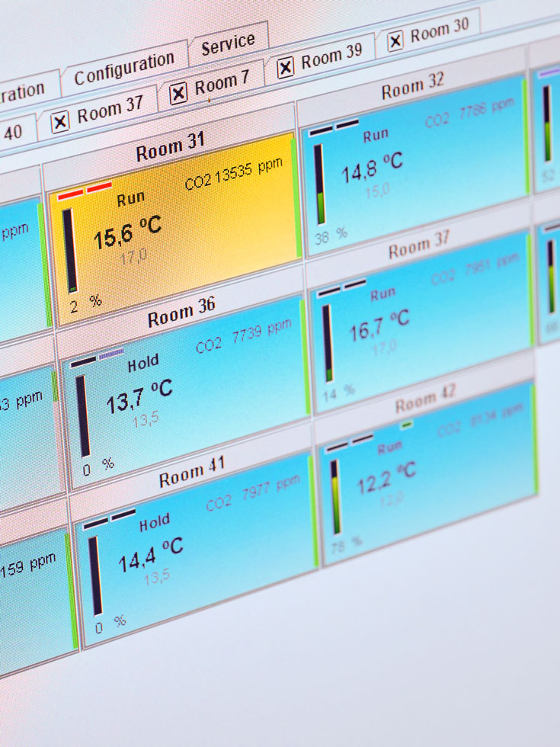Click the small green indicator in Room 42
Image resolution: width=560 pixels, height=747 pixels.
406,424
